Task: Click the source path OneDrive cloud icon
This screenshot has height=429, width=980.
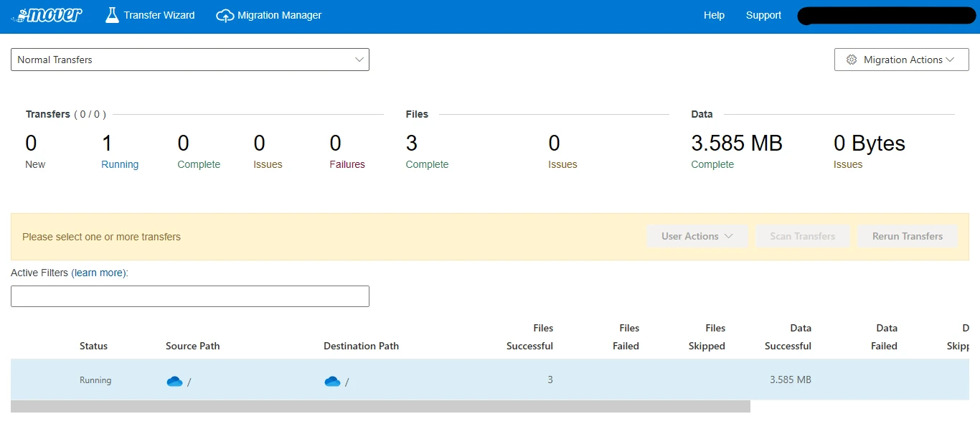Action: point(174,381)
